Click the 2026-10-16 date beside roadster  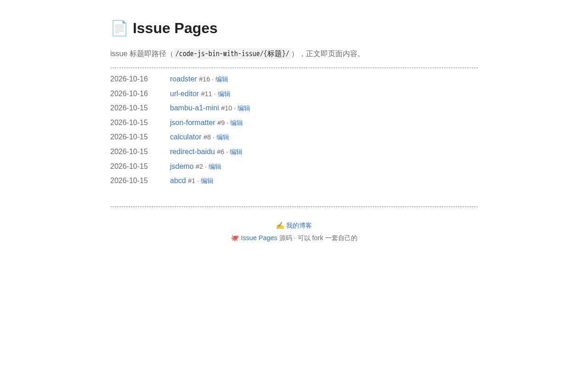129,79
